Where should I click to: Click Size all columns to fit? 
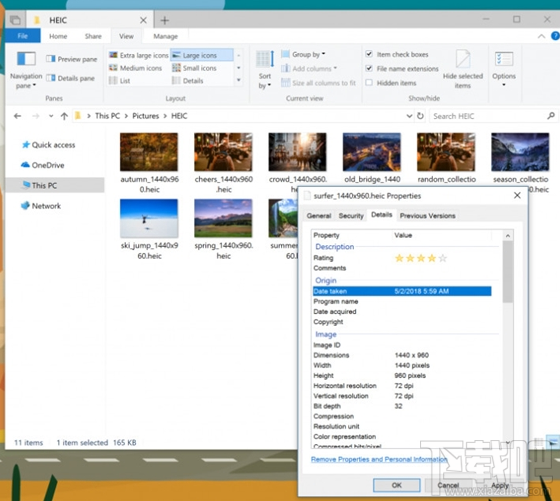(319, 83)
